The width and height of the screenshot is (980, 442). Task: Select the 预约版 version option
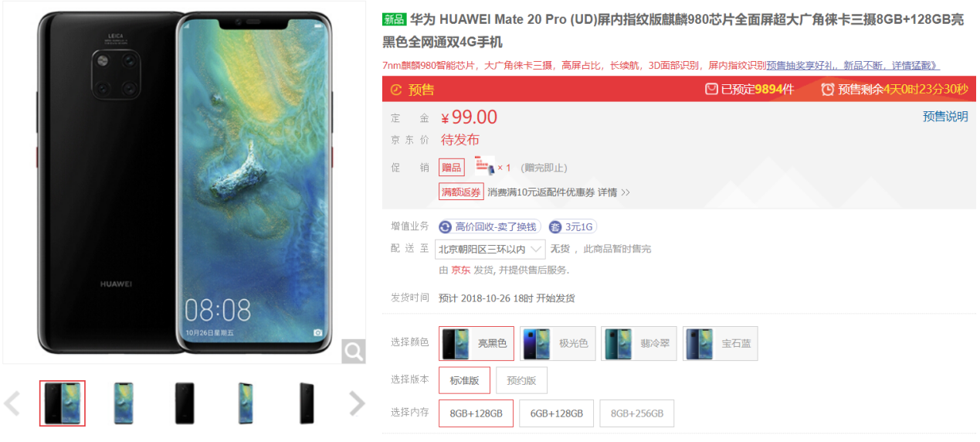pyautogui.click(x=521, y=380)
